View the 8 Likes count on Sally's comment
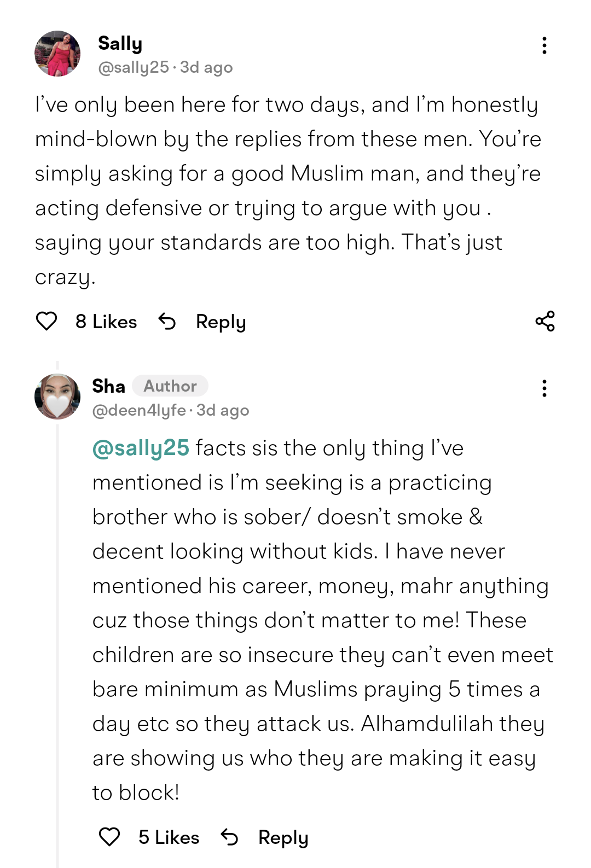This screenshot has width=591, height=868. (106, 322)
